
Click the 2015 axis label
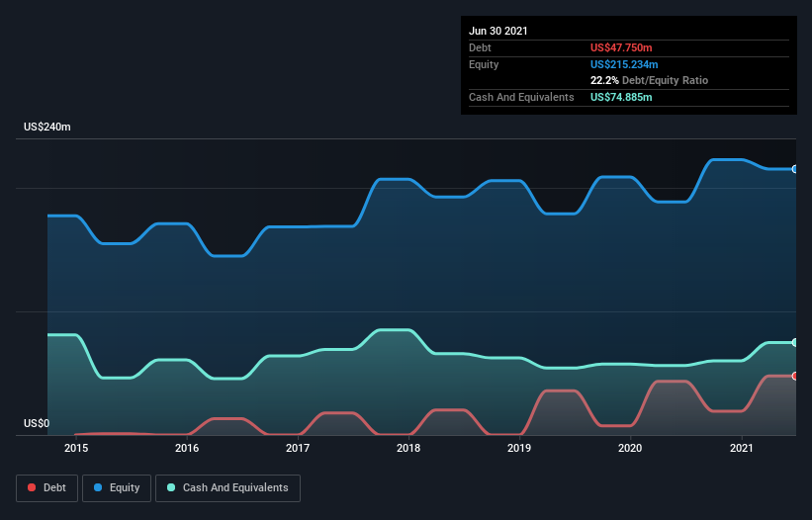76,448
